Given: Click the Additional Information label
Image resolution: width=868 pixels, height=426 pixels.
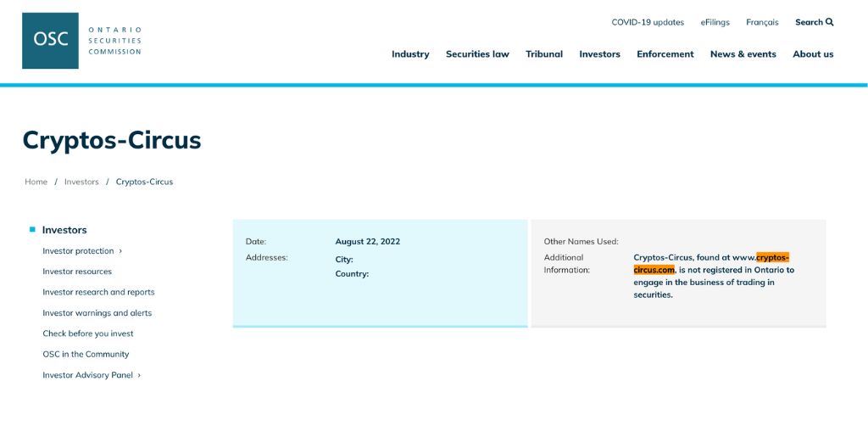Looking at the screenshot, I should 567,264.
